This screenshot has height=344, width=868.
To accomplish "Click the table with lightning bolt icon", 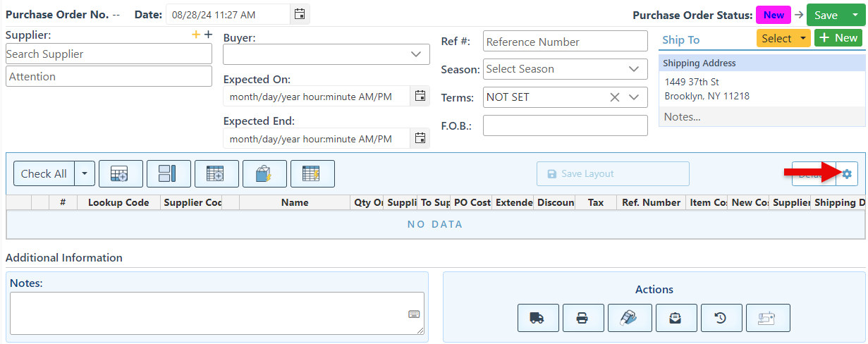I will 312,173.
